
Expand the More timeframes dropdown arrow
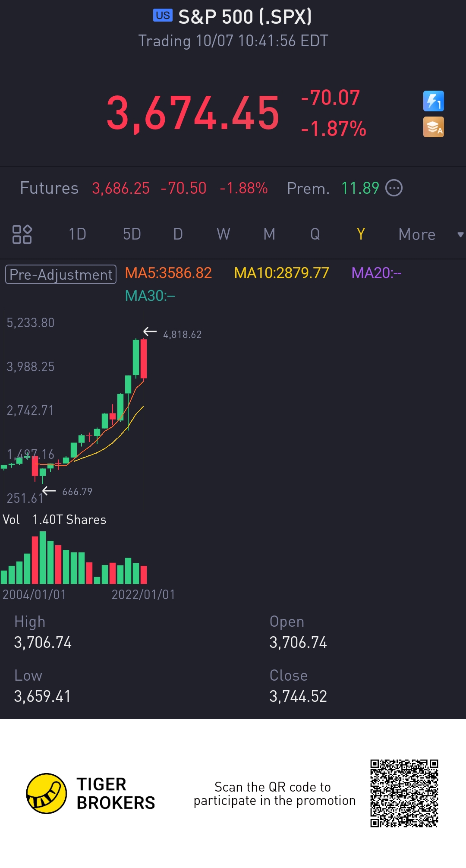[x=460, y=235]
